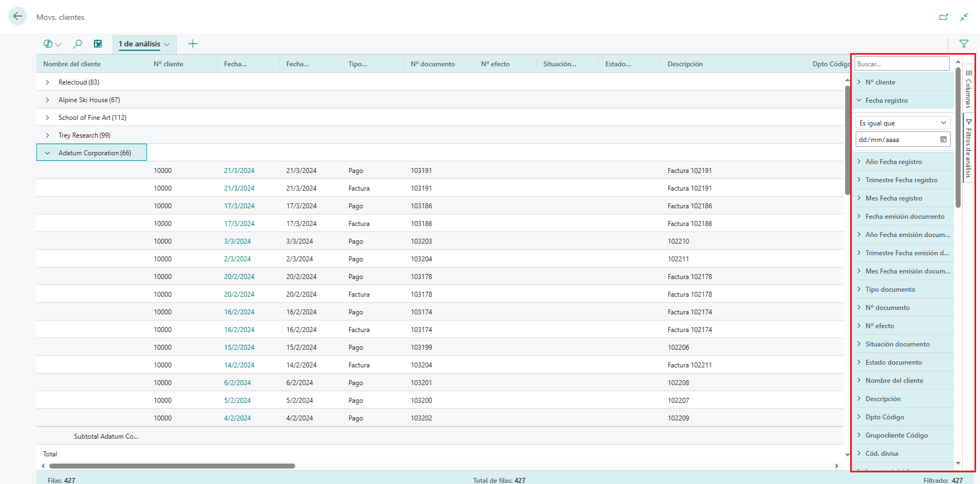Switch to Filtros de análisis side tab
Image resolution: width=980 pixels, height=484 pixels.
[968, 148]
